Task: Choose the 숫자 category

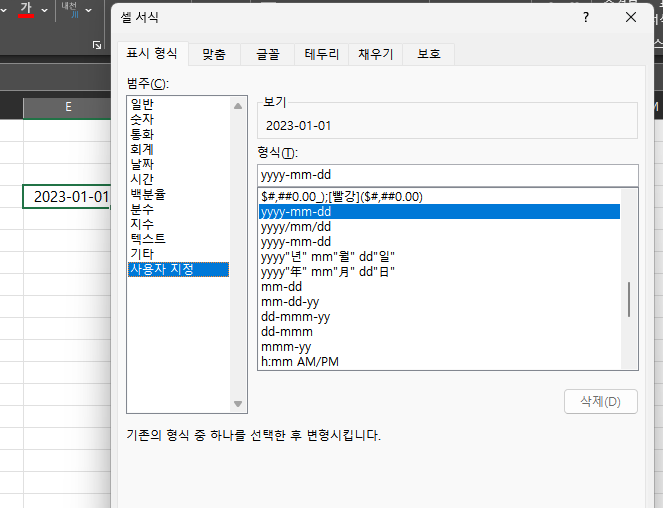Action: [179, 119]
